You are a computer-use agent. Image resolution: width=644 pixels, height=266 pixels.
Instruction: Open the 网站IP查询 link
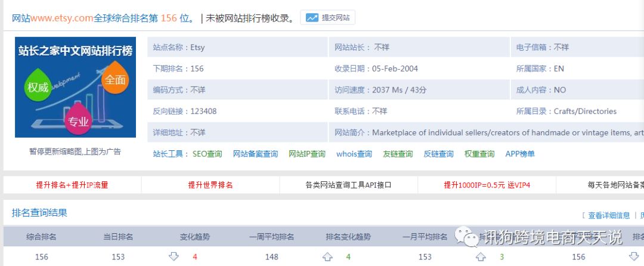[307, 154]
